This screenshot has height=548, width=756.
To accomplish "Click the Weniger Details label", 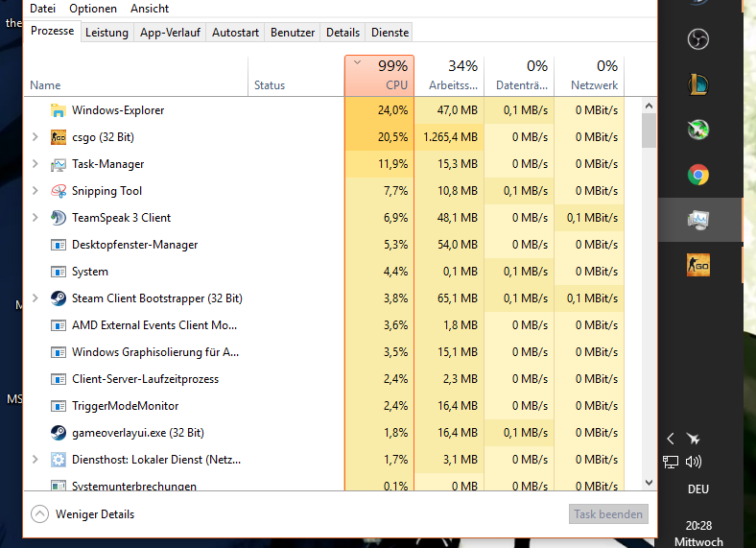I will [x=95, y=514].
